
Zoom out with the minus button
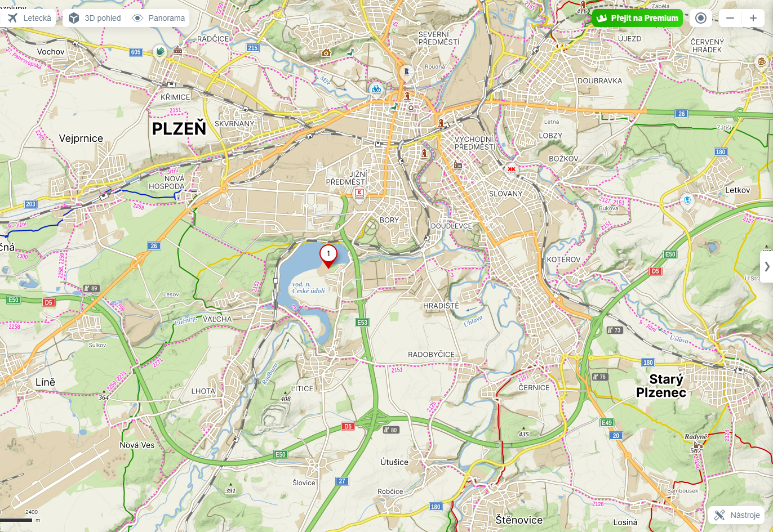(x=730, y=18)
